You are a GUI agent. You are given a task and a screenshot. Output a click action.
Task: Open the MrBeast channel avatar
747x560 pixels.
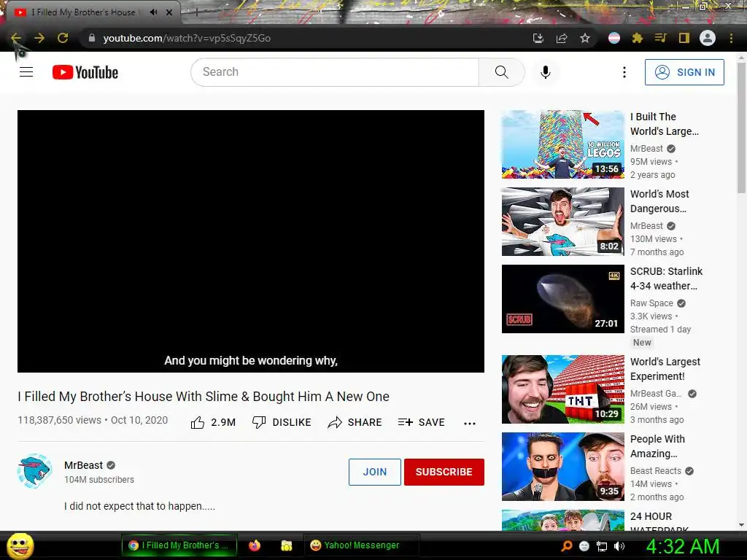pos(34,471)
